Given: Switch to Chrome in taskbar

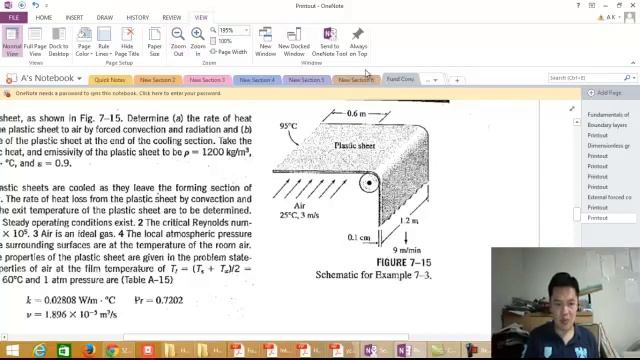Looking at the screenshot, I should pyautogui.click(x=118, y=351).
